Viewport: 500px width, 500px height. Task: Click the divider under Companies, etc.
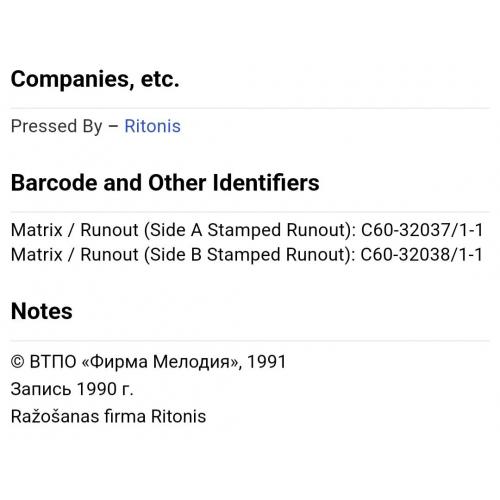250,108
